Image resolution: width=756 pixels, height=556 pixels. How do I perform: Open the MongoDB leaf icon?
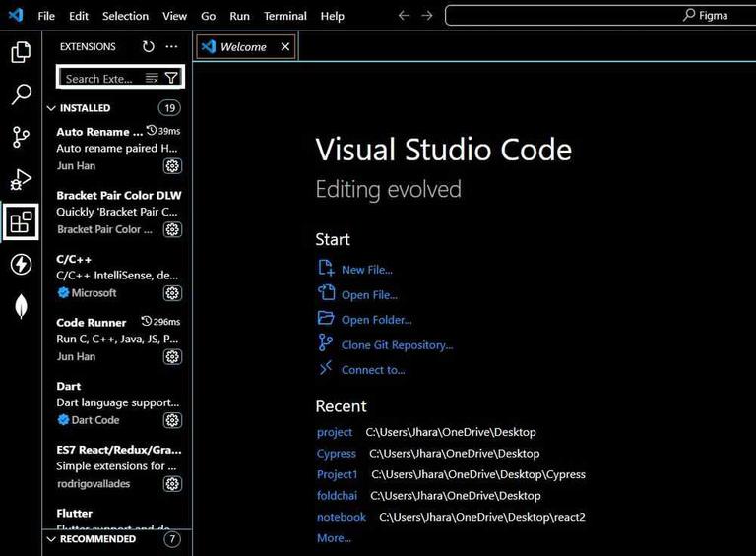click(21, 306)
